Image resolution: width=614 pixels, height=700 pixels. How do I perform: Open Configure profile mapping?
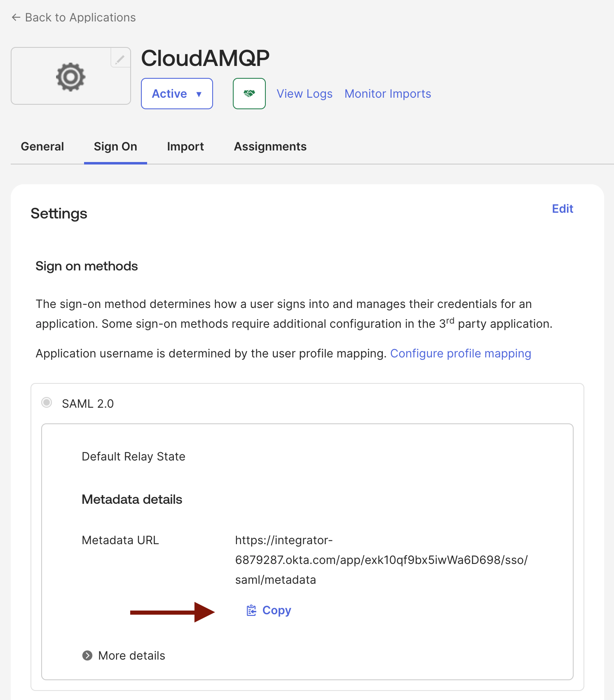[461, 353]
